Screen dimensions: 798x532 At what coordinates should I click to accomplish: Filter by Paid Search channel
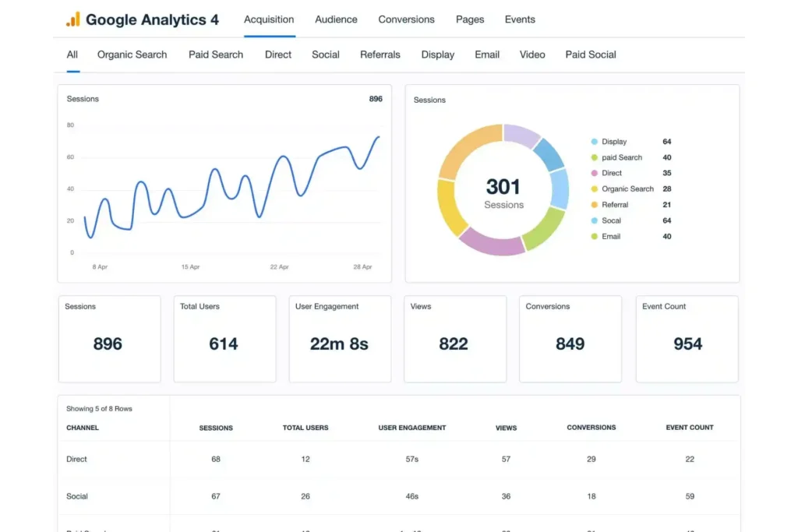tap(216, 55)
